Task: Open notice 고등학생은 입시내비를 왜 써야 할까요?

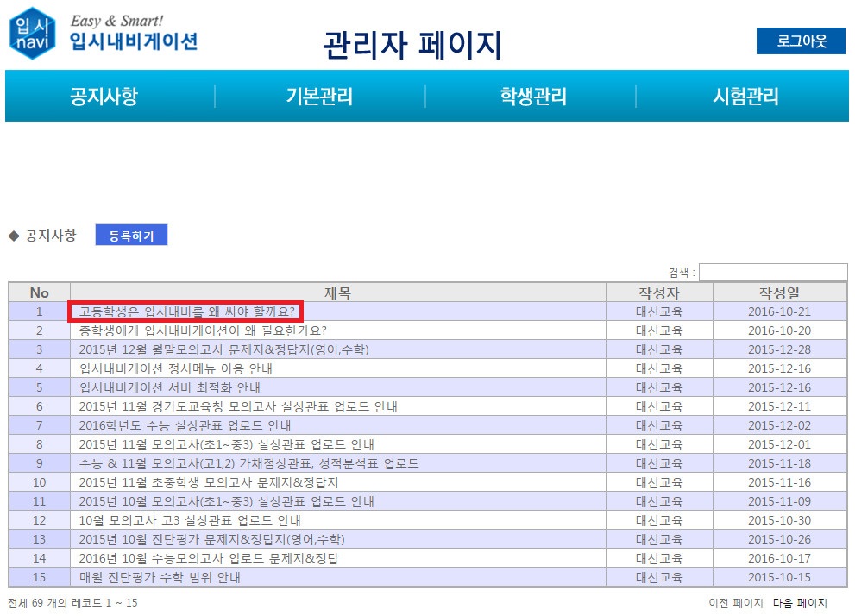Action: (186, 311)
